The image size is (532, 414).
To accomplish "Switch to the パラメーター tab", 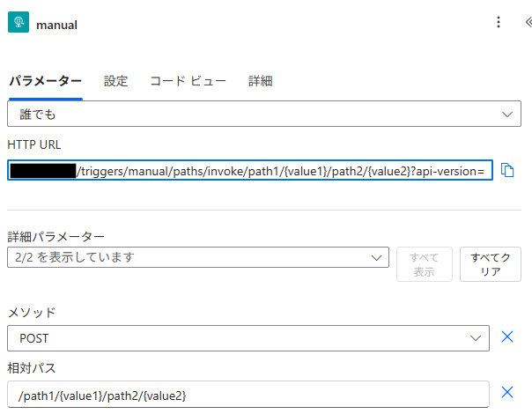I will (x=46, y=81).
